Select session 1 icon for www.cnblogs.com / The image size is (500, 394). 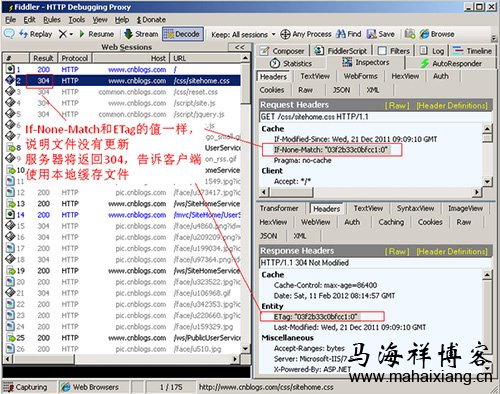tap(10, 69)
